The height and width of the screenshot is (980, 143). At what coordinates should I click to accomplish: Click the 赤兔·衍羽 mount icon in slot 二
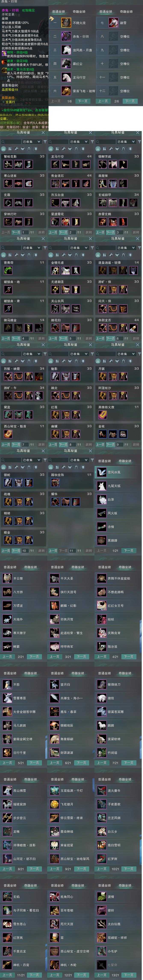click(66, 36)
